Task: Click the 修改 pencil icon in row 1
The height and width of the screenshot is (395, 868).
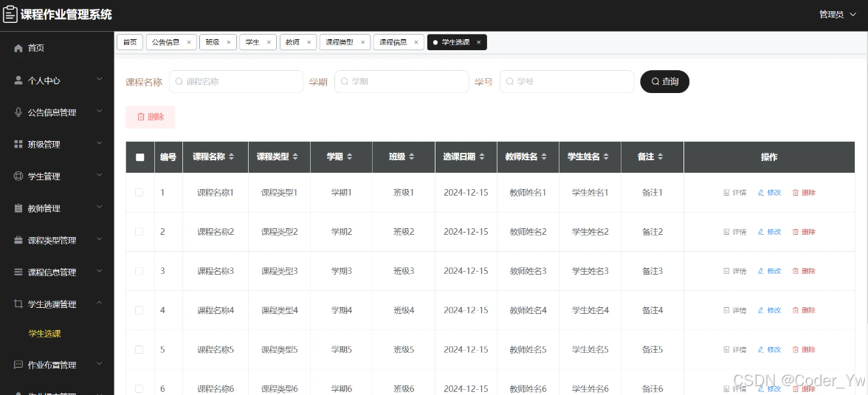Action: pos(761,193)
